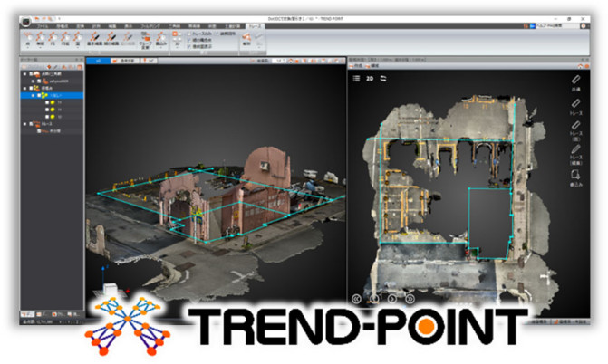
Task: Click the pin icon in data panel toolbar
Action: (x=49, y=67)
